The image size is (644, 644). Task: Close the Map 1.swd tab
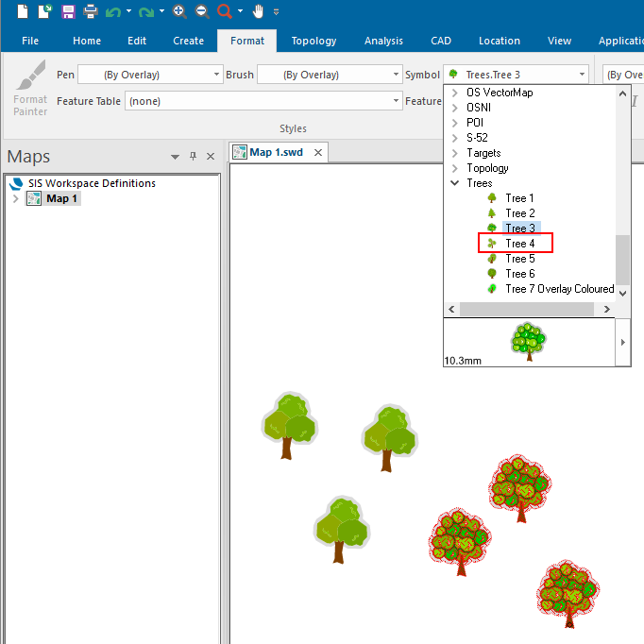tap(318, 152)
